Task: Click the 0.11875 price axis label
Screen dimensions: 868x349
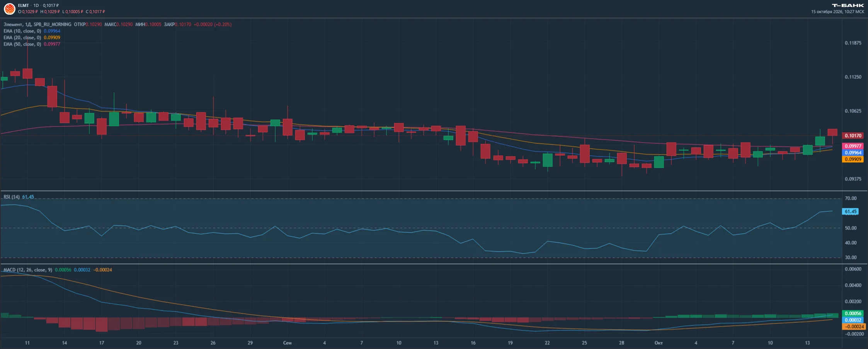Action: [x=853, y=43]
